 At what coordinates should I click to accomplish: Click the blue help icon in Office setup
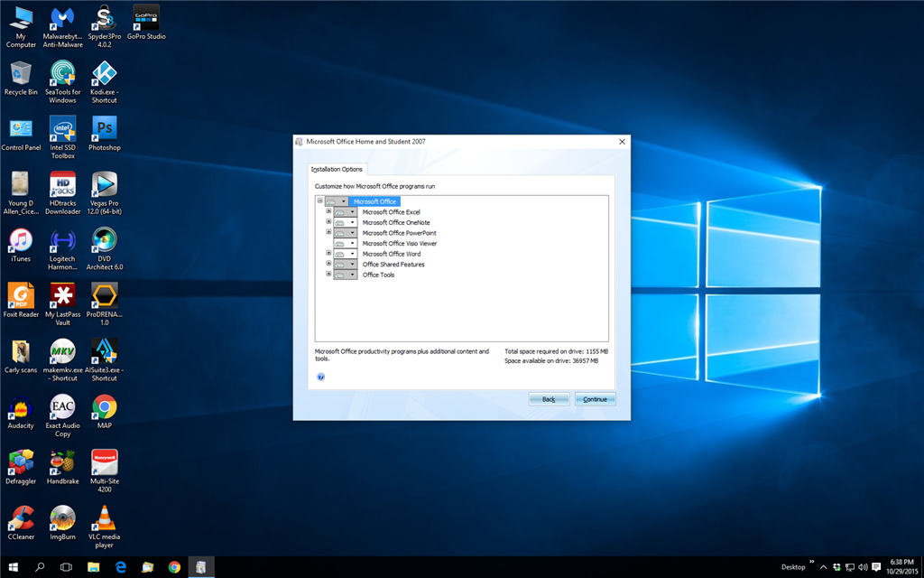320,377
